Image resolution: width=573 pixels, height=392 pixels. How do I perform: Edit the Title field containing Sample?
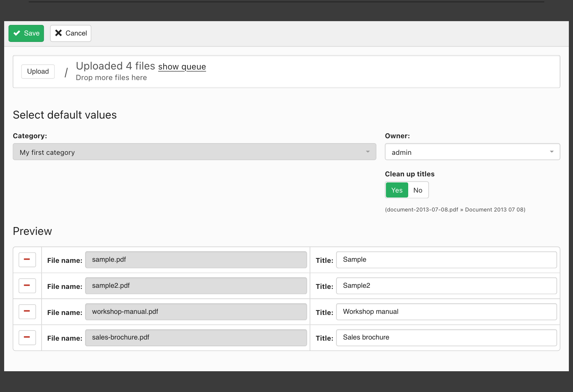(x=446, y=260)
